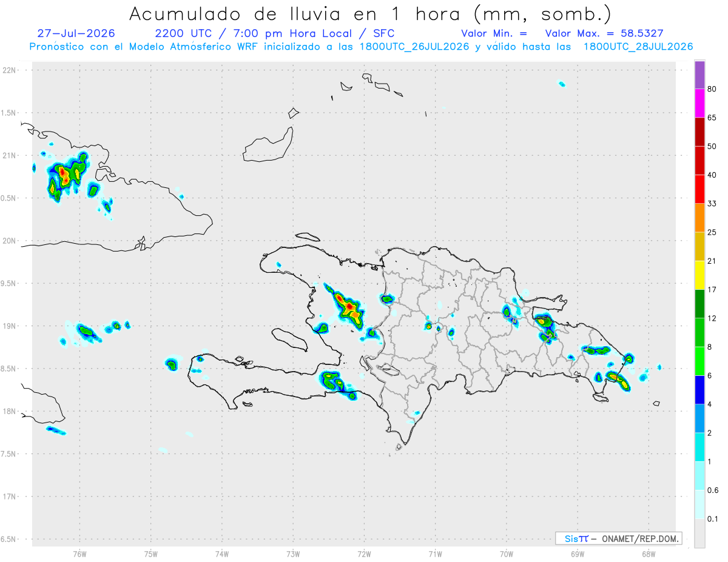
Task: Pick the yellow legend band between 17 and 21
Action: [699, 275]
